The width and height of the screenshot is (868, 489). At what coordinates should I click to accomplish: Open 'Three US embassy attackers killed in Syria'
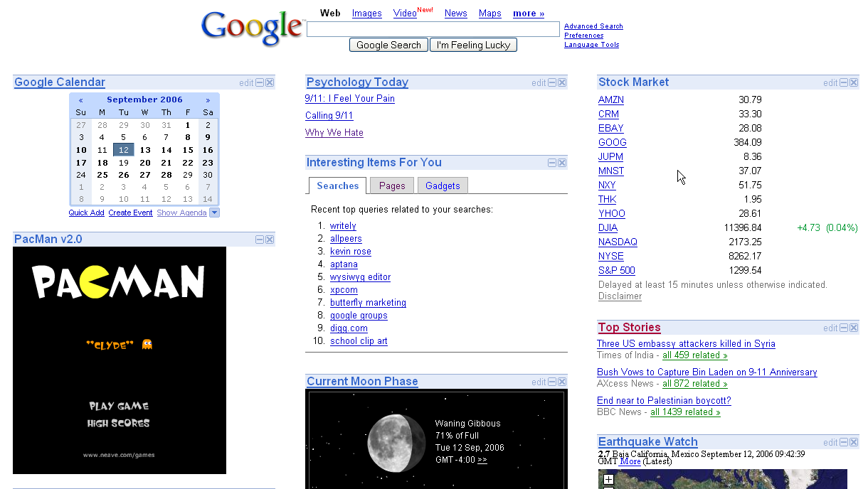[686, 344]
